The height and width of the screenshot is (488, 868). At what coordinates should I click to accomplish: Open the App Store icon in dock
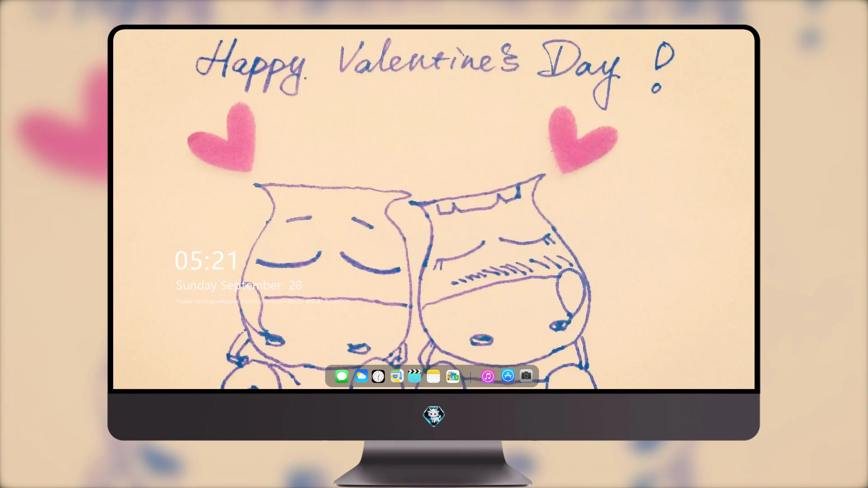coord(508,375)
